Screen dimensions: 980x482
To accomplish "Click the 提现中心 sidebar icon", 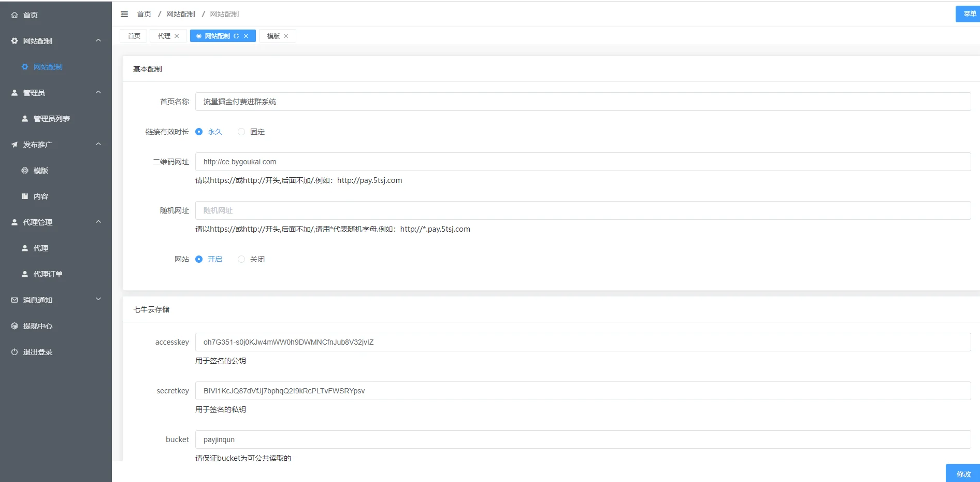I will point(15,326).
